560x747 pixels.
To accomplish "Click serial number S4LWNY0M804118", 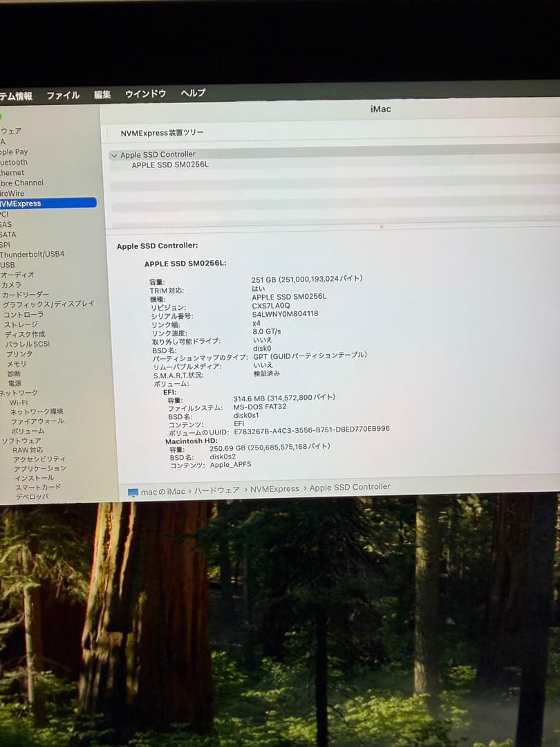I will tap(286, 314).
